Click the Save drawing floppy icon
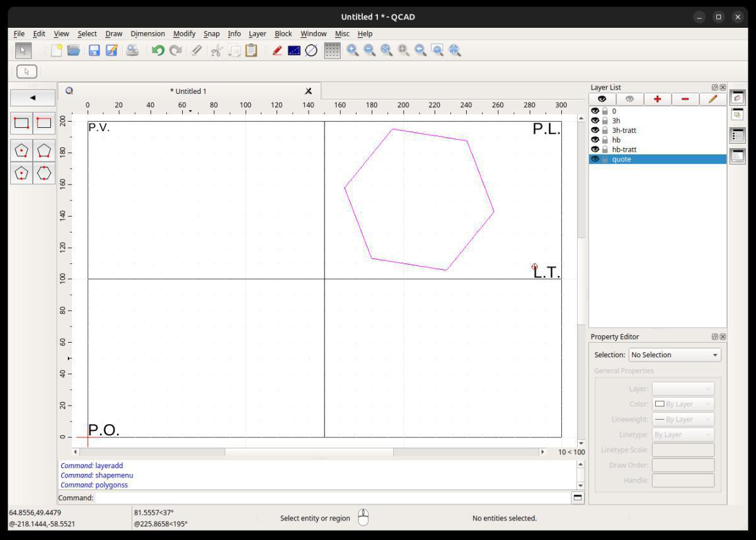The height and width of the screenshot is (540, 756). click(x=94, y=50)
